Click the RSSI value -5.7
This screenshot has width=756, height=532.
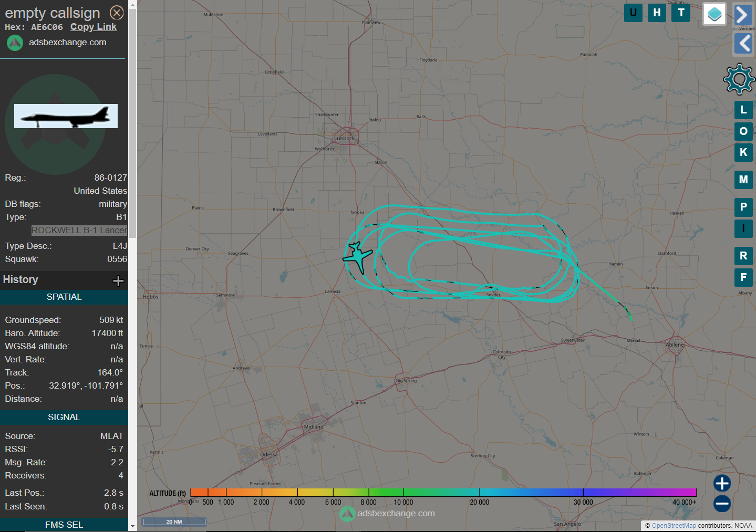coord(116,450)
